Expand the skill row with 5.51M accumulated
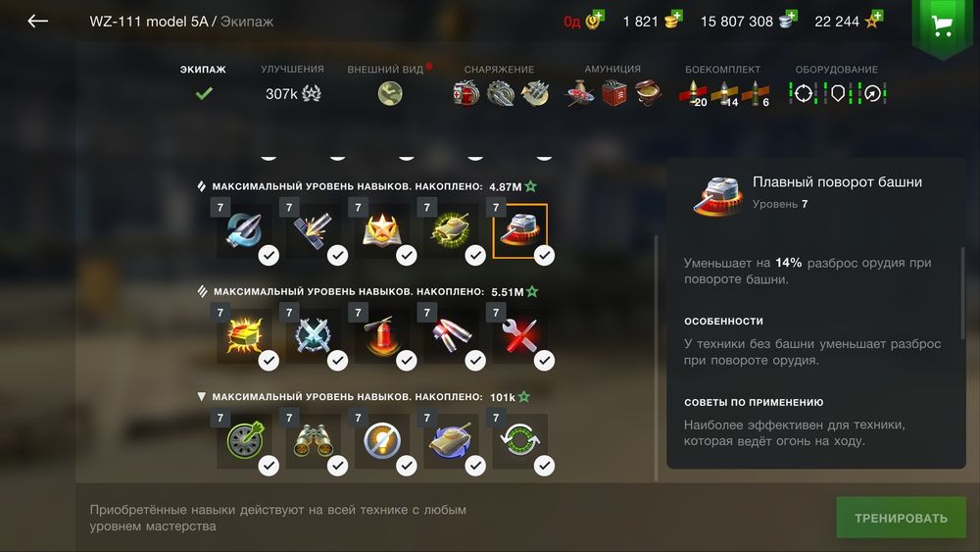 (202, 291)
